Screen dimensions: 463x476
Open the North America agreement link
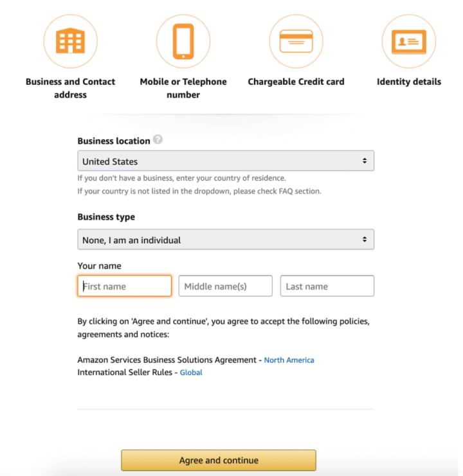[289, 360]
